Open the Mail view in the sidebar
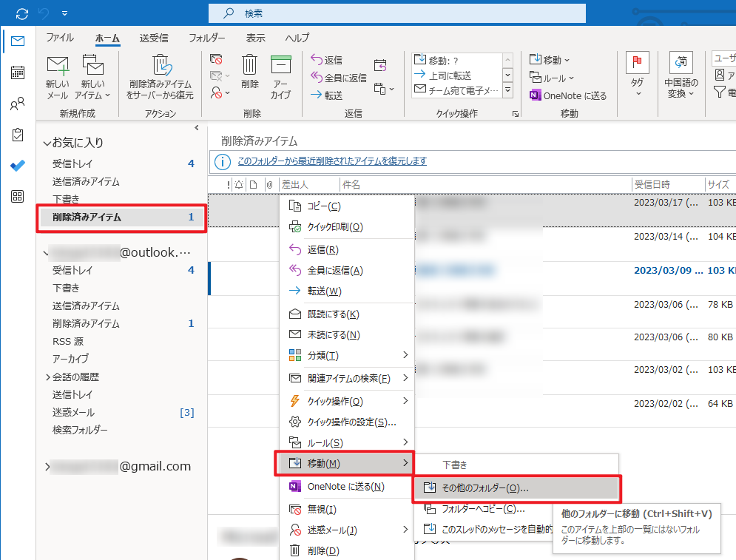 17,41
